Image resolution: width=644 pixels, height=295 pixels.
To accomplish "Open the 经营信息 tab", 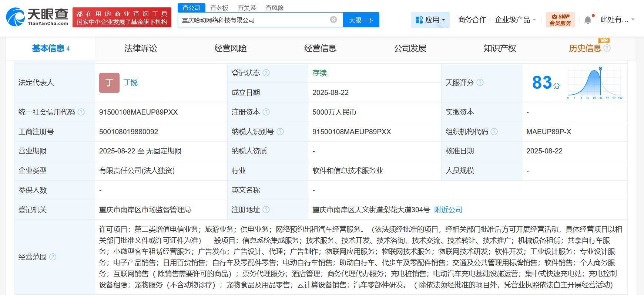I will [x=321, y=48].
